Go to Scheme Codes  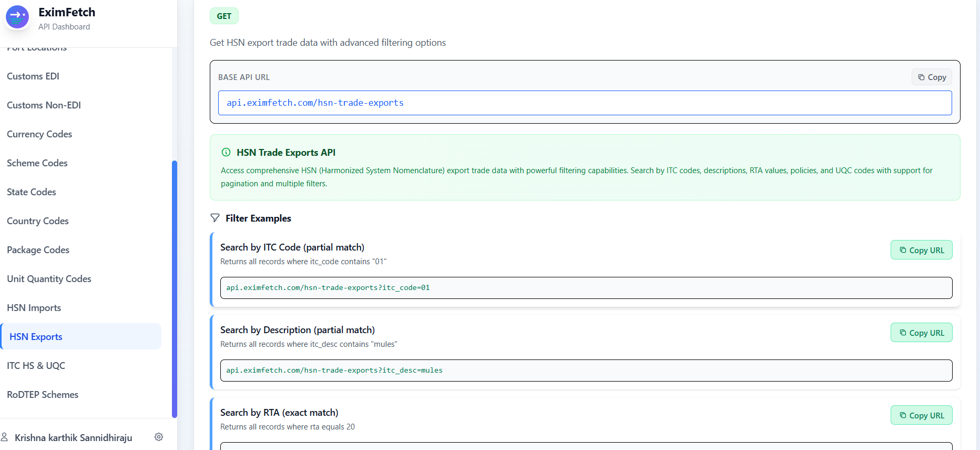[37, 163]
